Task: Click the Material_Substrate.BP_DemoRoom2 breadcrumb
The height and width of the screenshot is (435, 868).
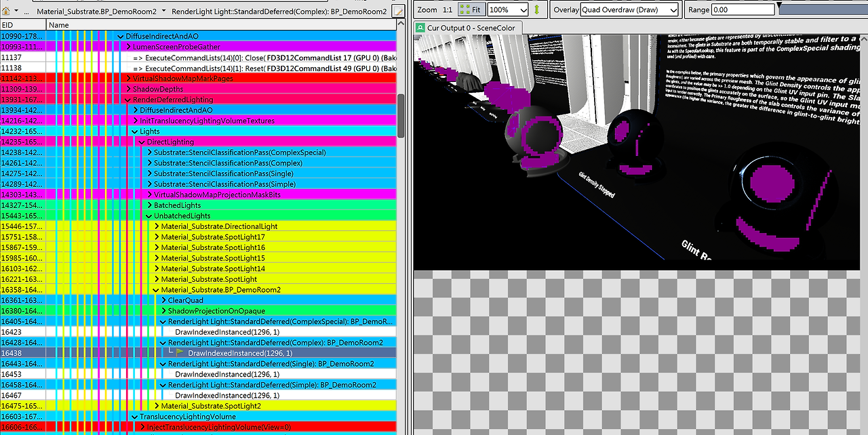Action: (x=96, y=12)
